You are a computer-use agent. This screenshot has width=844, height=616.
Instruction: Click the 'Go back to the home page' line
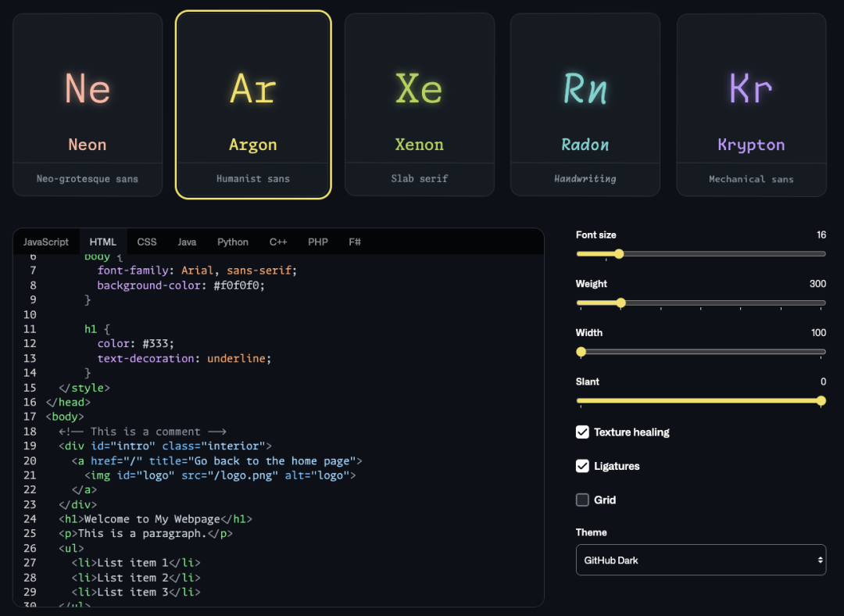click(217, 461)
